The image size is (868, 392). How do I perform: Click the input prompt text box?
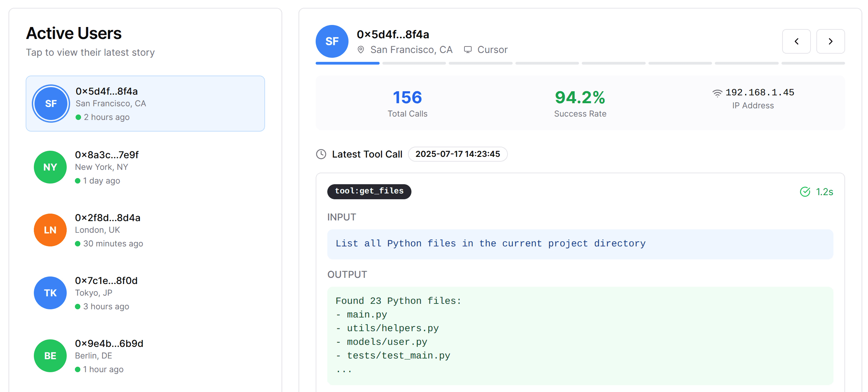pos(580,244)
